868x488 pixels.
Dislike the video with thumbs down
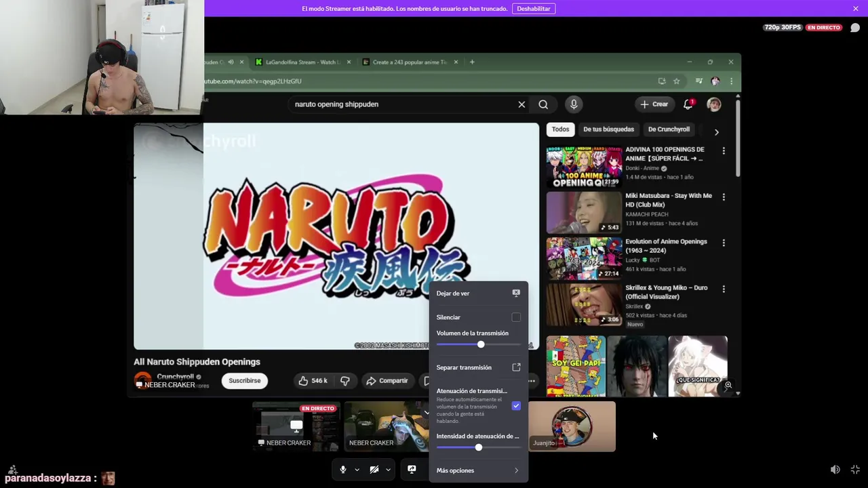click(344, 381)
